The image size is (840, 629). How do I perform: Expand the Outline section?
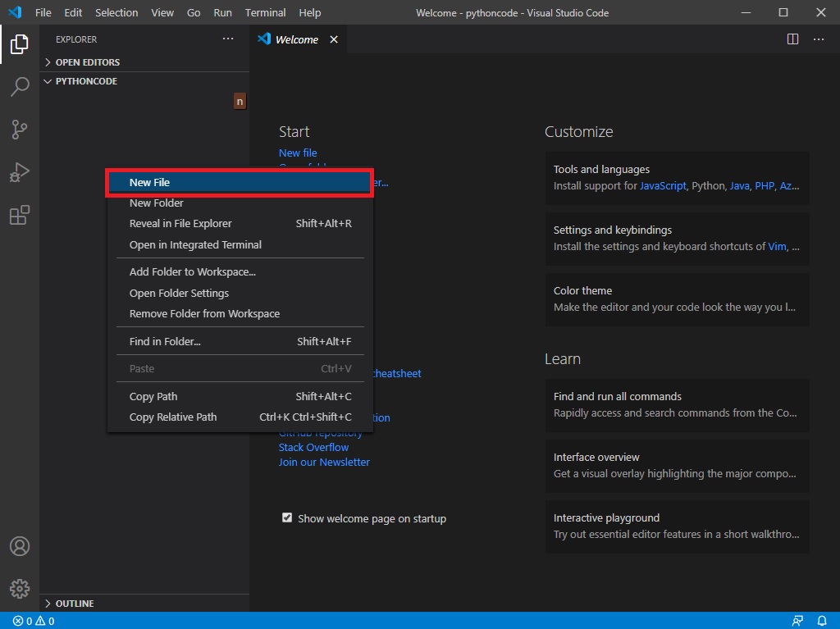coord(144,604)
